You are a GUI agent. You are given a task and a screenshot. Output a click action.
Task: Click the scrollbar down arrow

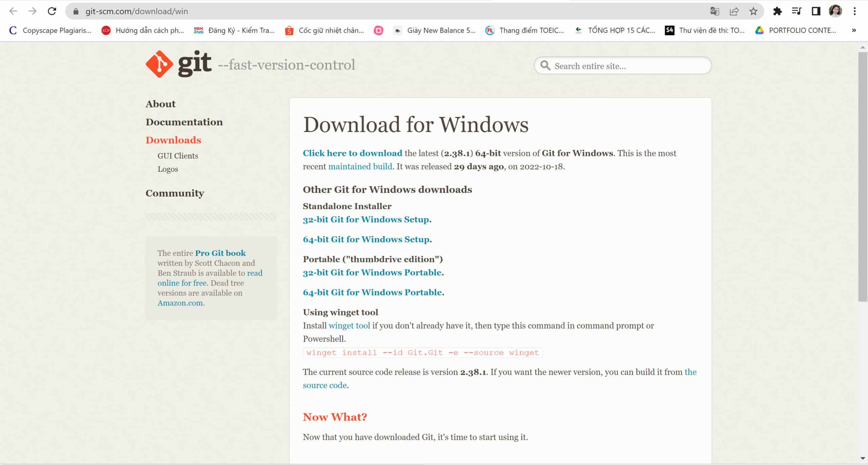(863, 458)
